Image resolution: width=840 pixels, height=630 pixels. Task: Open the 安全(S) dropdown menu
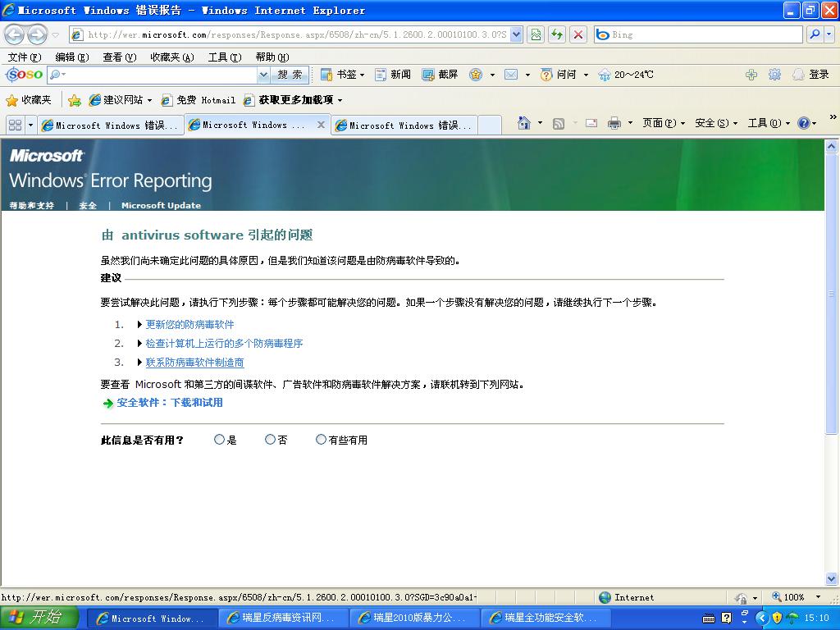coord(715,123)
